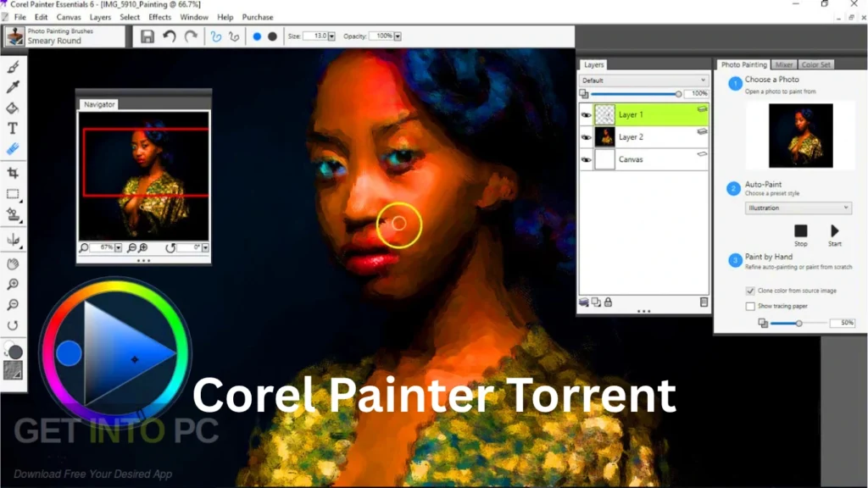The height and width of the screenshot is (488, 868).
Task: Select the Grabber hand tool
Action: [12, 263]
